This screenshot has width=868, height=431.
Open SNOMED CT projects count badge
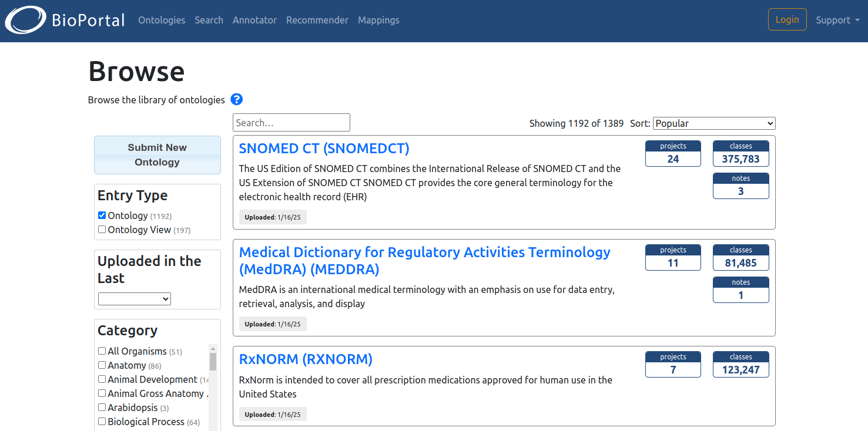point(673,154)
